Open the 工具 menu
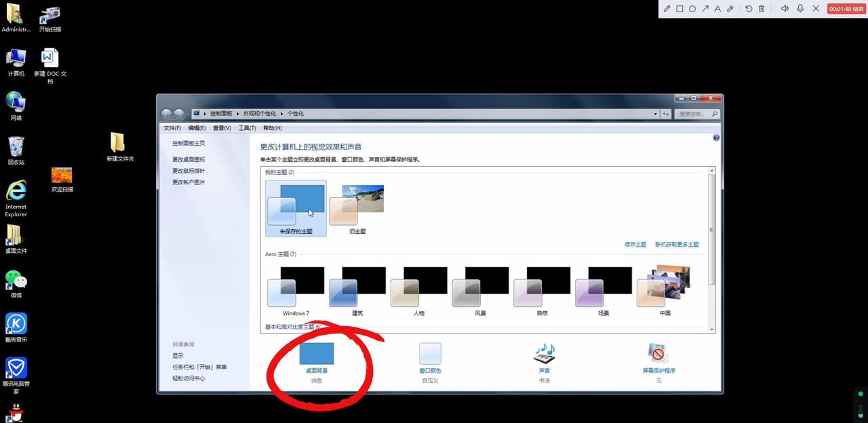 (246, 128)
